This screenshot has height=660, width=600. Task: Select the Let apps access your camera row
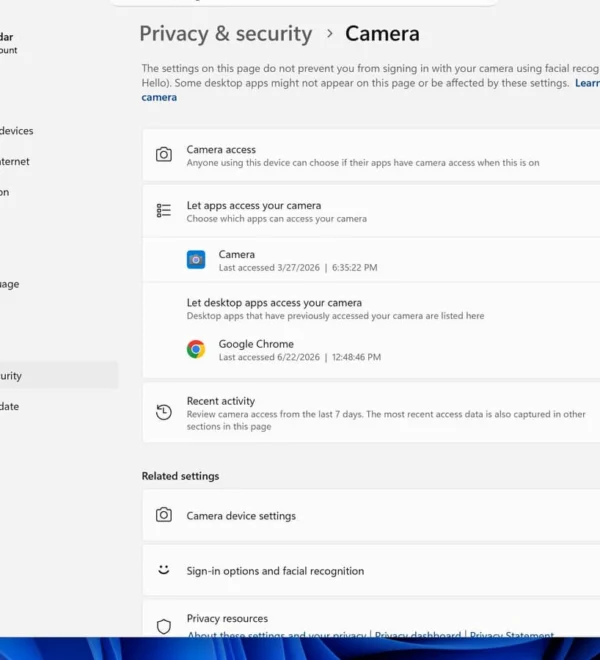pos(371,211)
